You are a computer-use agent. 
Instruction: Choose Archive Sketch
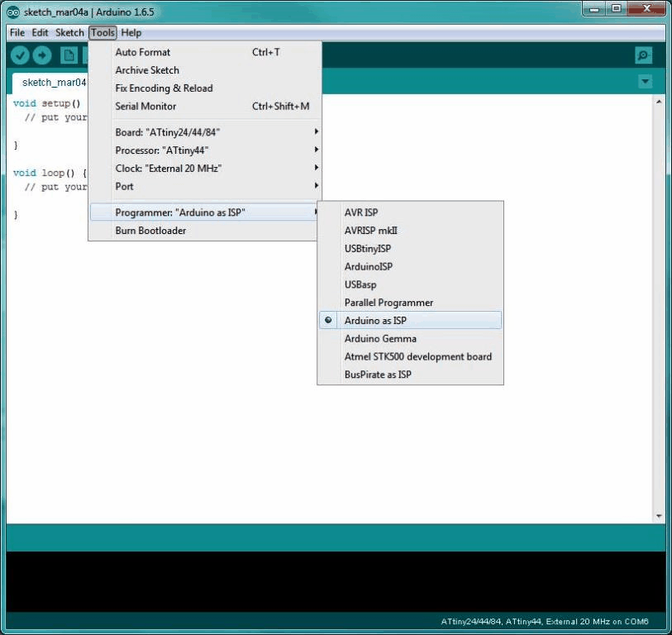coord(205,70)
